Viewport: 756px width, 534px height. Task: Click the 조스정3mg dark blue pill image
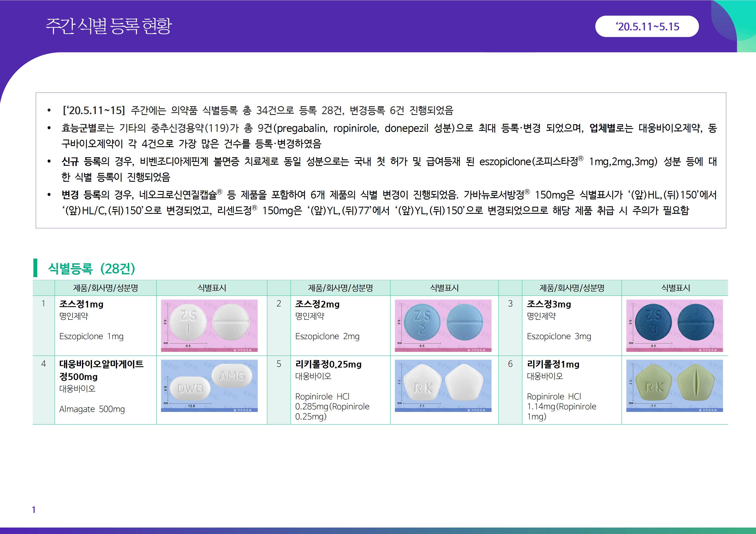[674, 325]
